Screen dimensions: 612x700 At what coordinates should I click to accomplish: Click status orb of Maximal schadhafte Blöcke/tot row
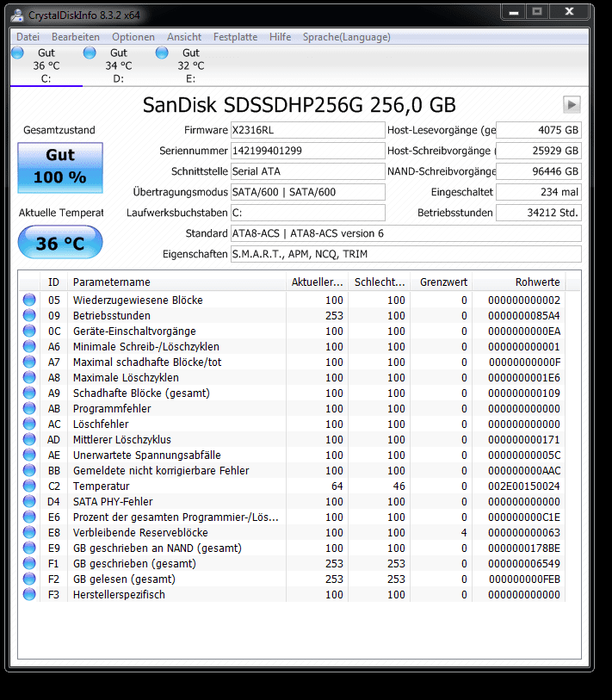pyautogui.click(x=29, y=362)
